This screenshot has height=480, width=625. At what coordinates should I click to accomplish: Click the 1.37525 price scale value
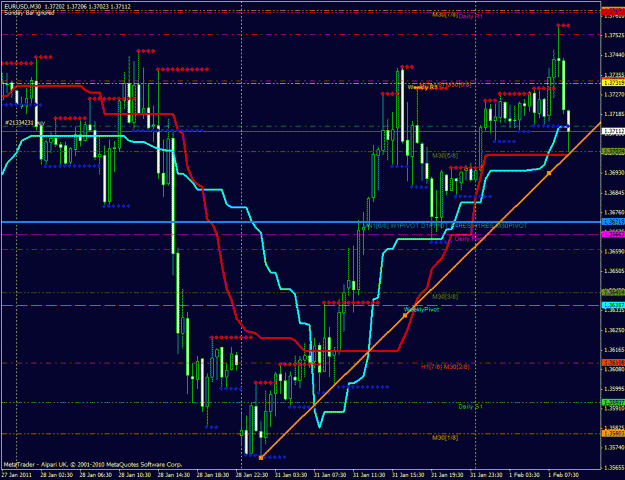[x=614, y=35]
